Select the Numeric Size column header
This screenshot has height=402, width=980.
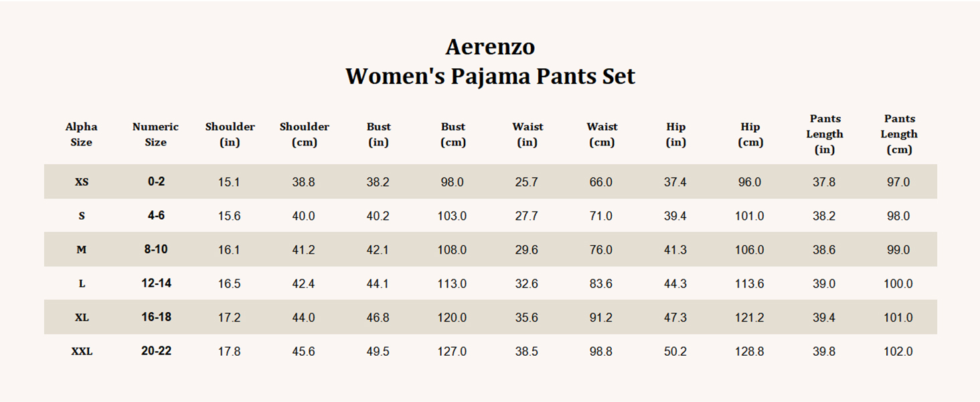pyautogui.click(x=156, y=134)
